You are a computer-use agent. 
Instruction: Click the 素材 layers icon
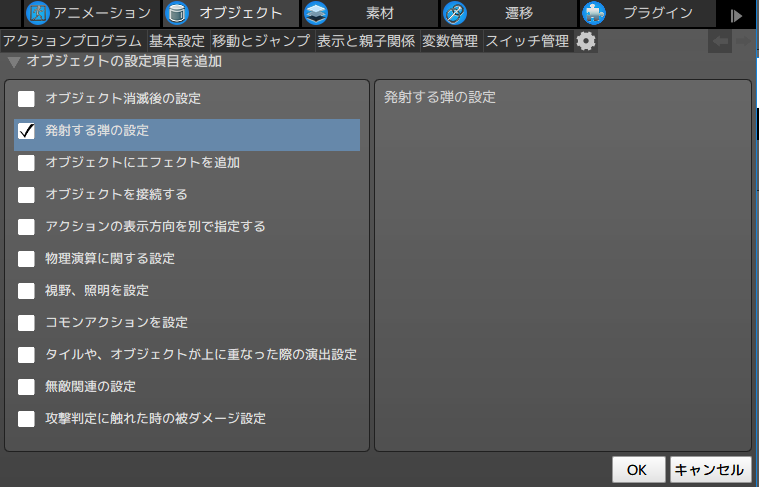pyautogui.click(x=316, y=13)
